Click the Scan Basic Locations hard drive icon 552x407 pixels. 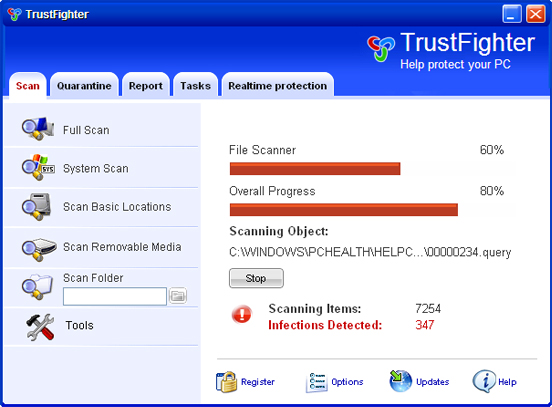[x=37, y=207]
